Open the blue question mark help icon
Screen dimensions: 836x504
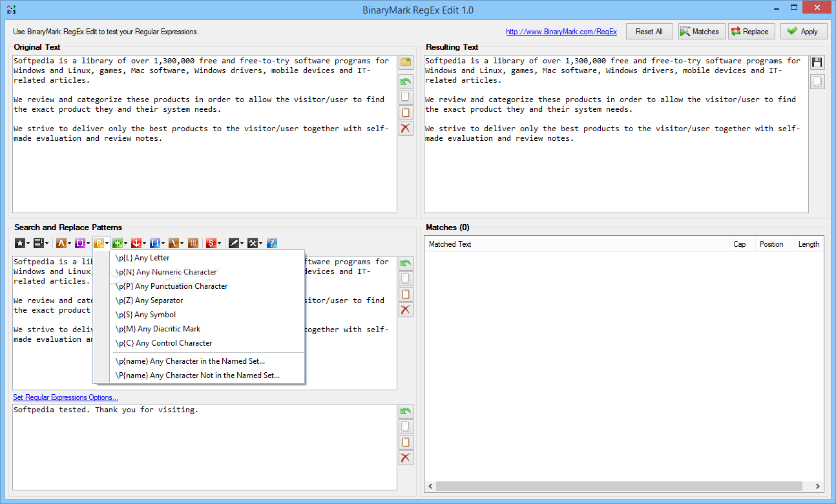tap(272, 243)
